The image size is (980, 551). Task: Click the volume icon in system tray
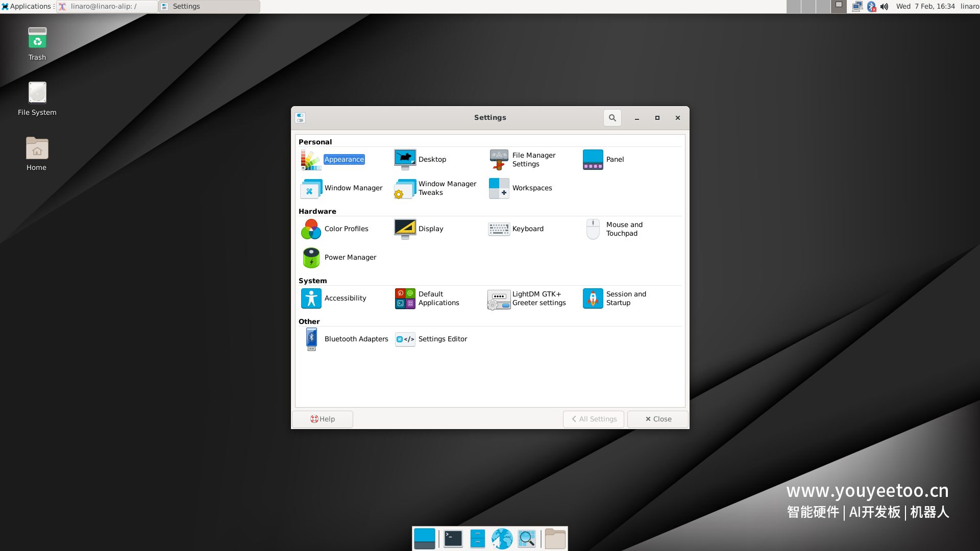[x=884, y=7]
